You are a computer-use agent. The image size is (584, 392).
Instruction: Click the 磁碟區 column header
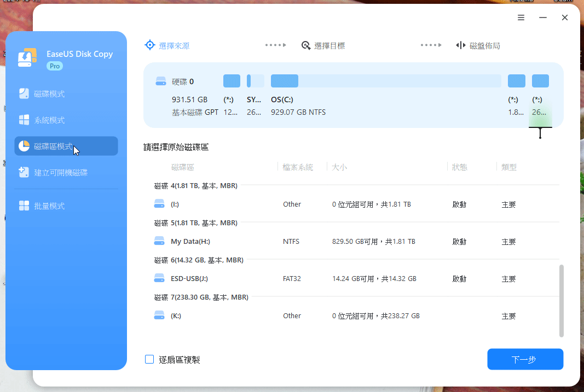(182, 167)
